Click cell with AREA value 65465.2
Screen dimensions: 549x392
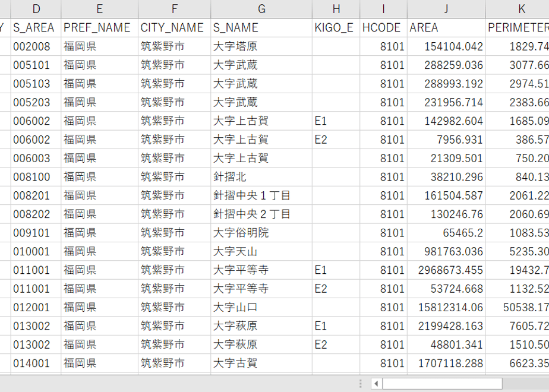[x=446, y=233]
